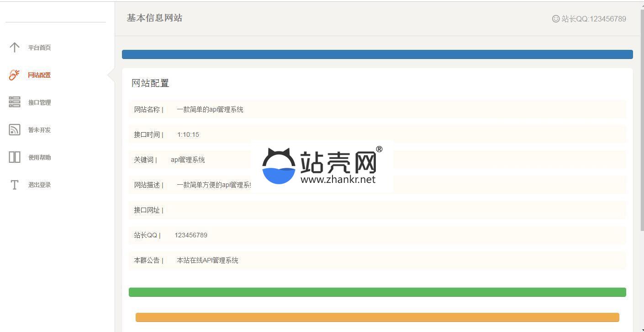
Task: Open the 使用帮助 help page
Action: [x=39, y=157]
